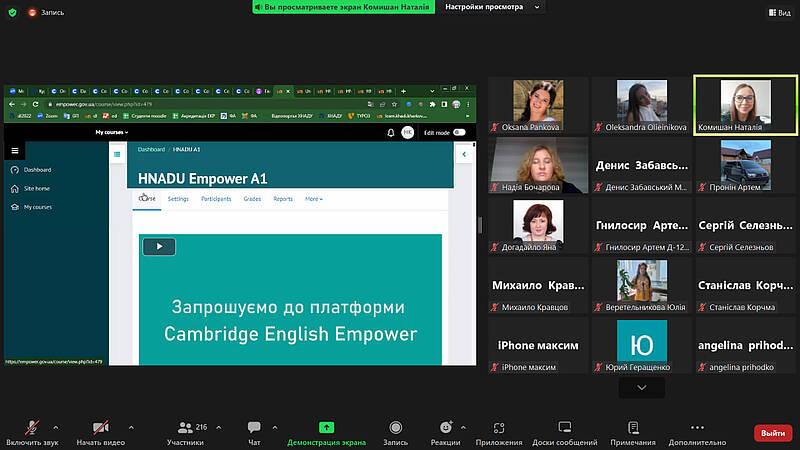Select Oleksandra Oleinikova video thumbnail
This screenshot has height=450, width=800.
[642, 106]
